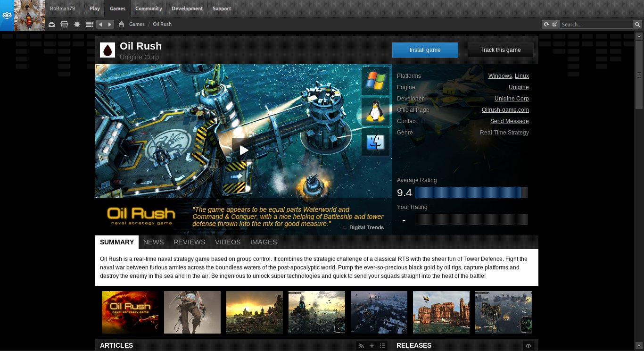Open page in external browser icon
644x351 pixels.
pos(555,24)
